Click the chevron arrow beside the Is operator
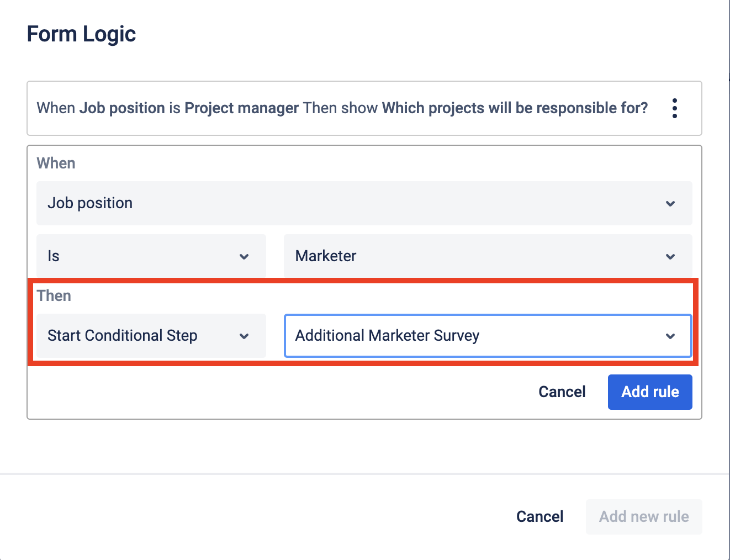 click(x=244, y=257)
